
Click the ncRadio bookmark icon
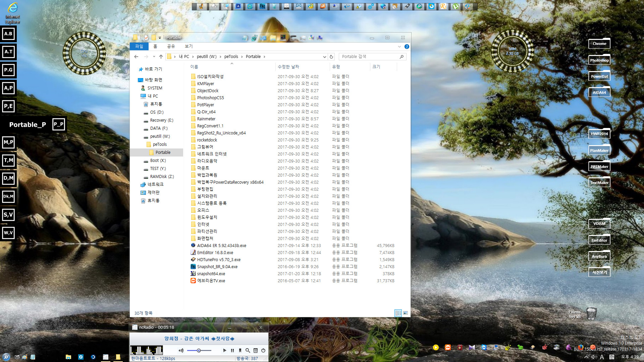240,350
